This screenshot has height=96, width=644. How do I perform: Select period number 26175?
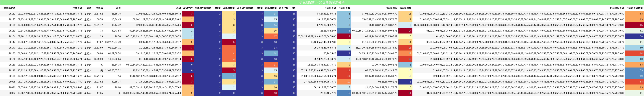(12, 19)
